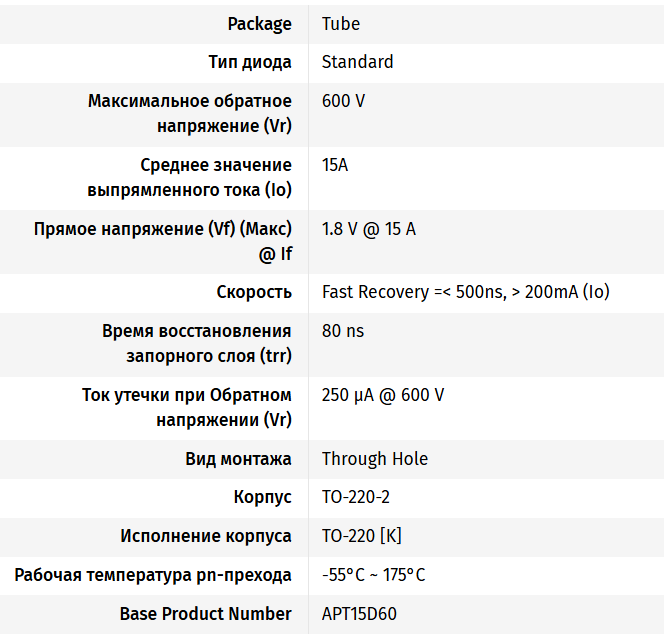Click the 'Максимальное обратное напряжение (Vr)' label

coord(190,113)
